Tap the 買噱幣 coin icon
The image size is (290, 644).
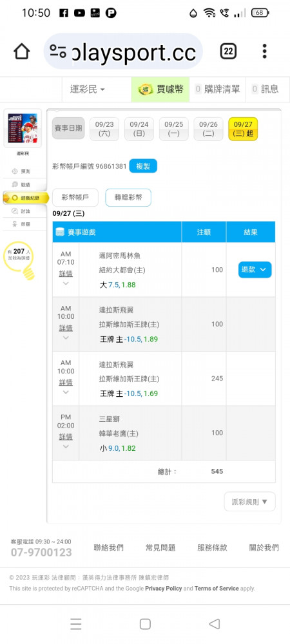coord(146,89)
